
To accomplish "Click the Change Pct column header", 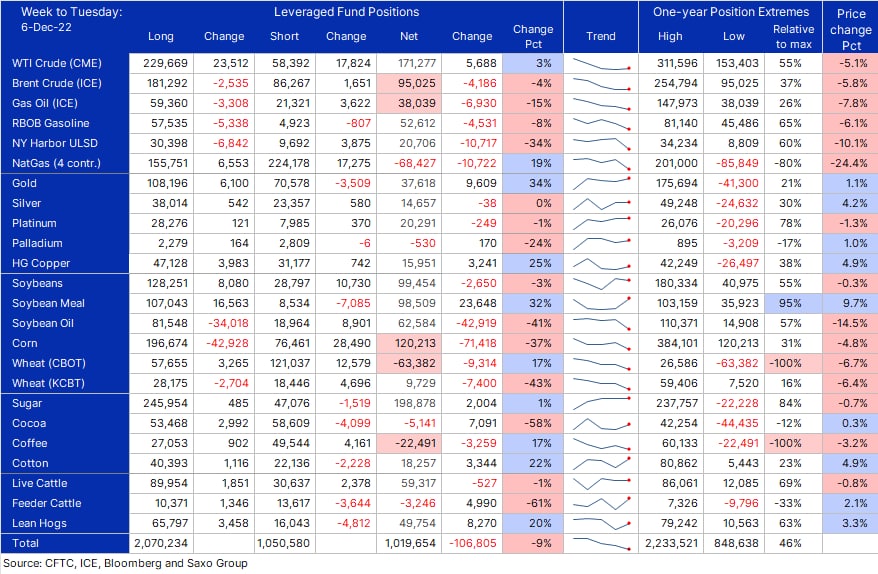I will [x=533, y=36].
